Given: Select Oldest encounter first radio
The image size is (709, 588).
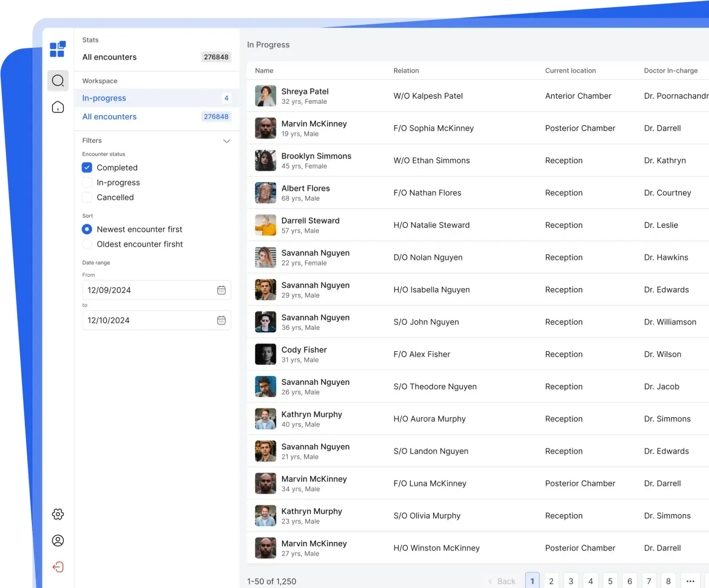Looking at the screenshot, I should point(87,244).
